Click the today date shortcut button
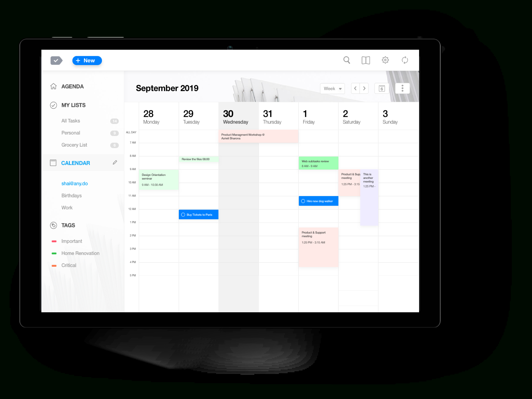Image resolution: width=532 pixels, height=399 pixels. (x=381, y=88)
